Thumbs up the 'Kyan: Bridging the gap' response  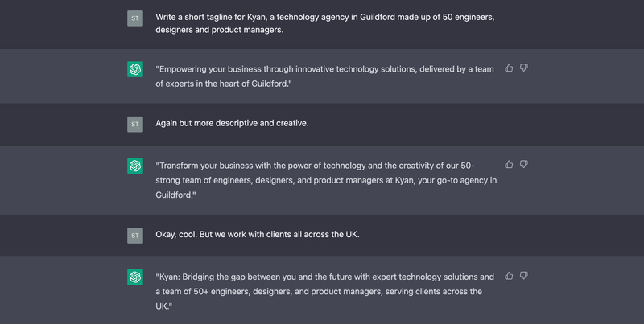(x=509, y=276)
